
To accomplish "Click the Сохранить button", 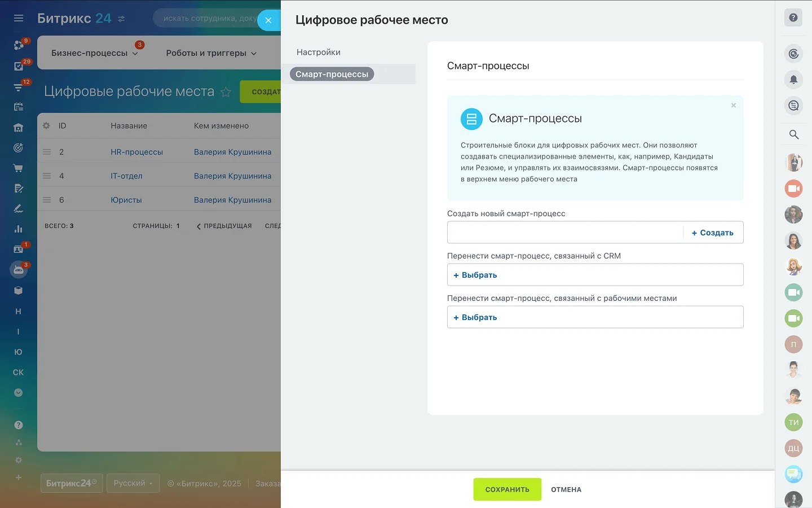I will coord(507,489).
